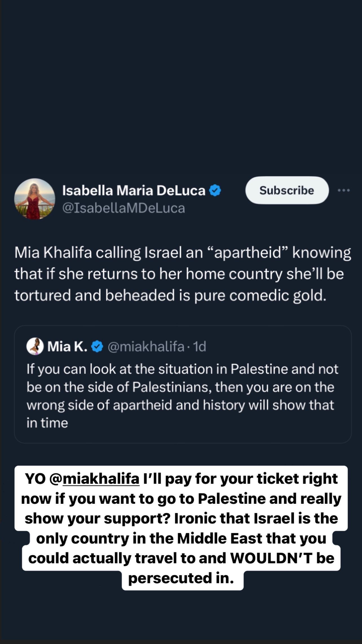Screen dimensions: 362x644
Task: Tap the caption line "show your support? Ironic"
Action: point(181,518)
